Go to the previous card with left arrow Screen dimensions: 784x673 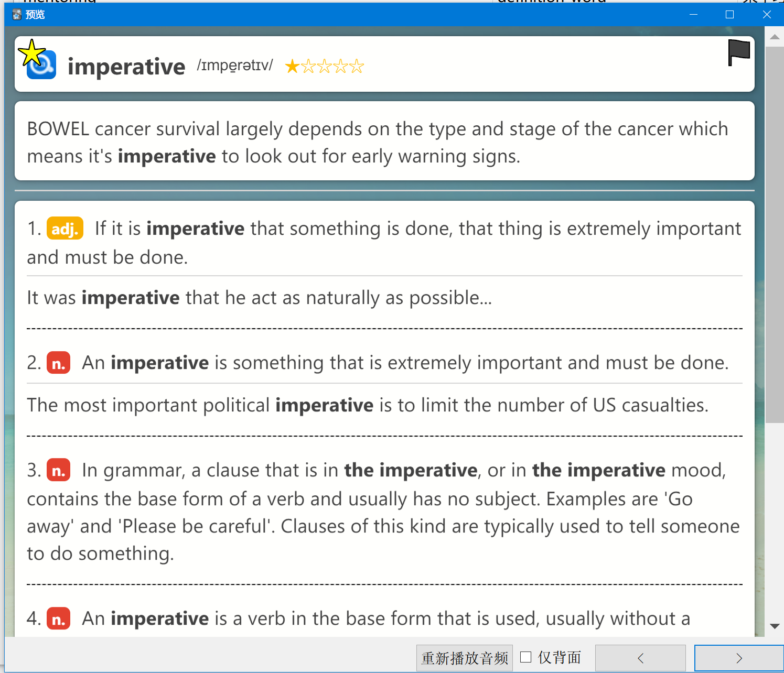pos(640,658)
